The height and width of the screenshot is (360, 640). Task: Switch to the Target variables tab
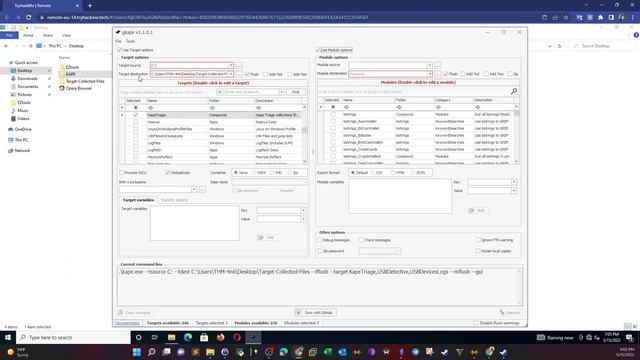click(x=138, y=200)
